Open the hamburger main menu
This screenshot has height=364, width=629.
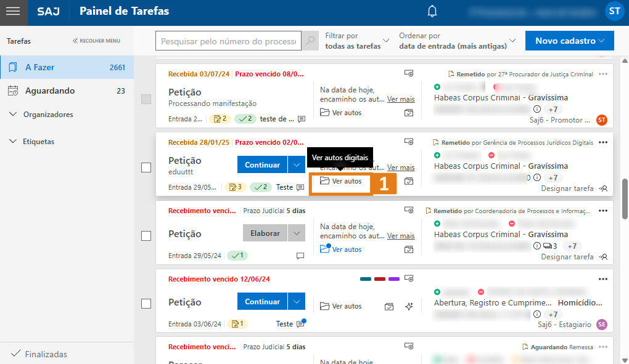pyautogui.click(x=13, y=11)
